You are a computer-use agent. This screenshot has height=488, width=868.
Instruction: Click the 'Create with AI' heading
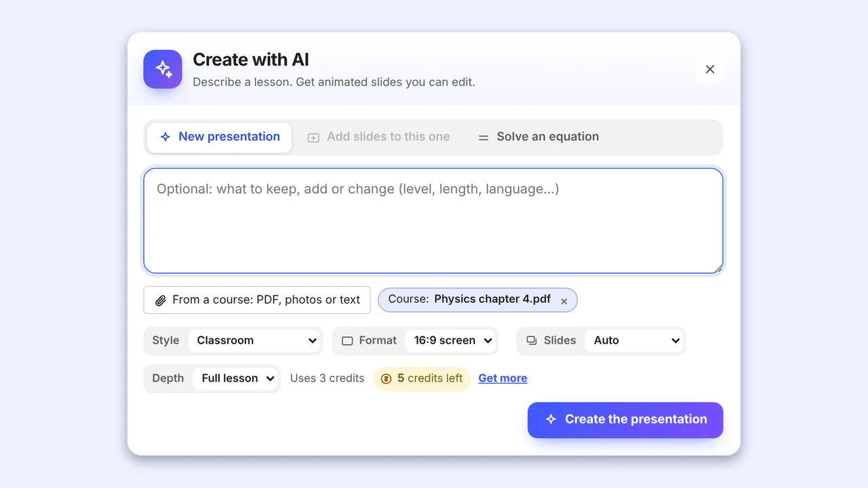[x=251, y=60]
